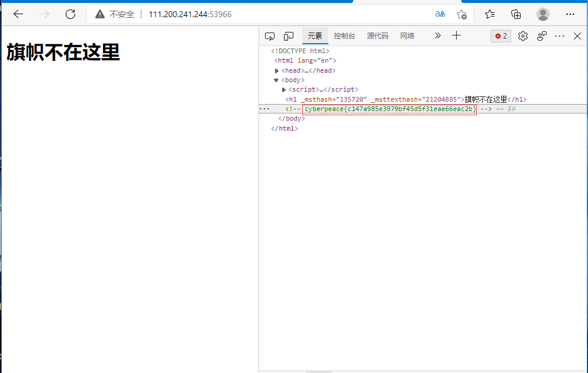Close the DevTools panel
The width and height of the screenshot is (588, 373).
click(577, 36)
